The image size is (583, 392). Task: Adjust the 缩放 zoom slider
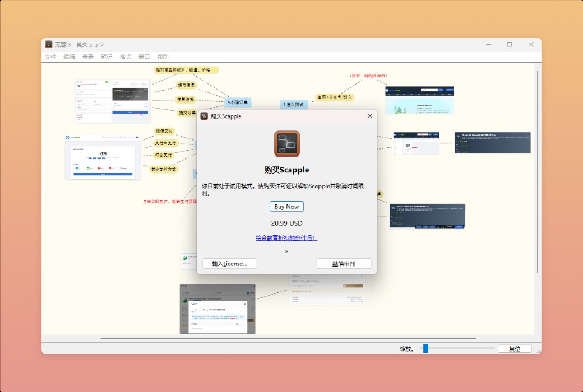pos(426,348)
